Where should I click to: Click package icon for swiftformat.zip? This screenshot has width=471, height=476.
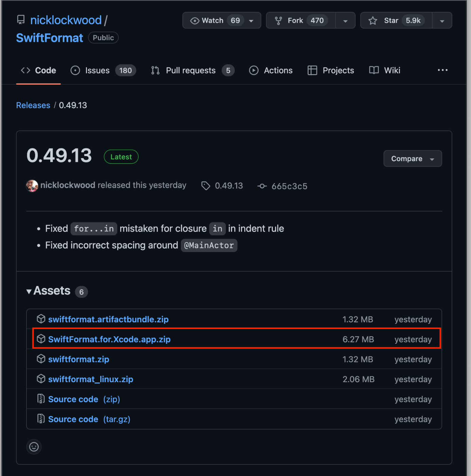[41, 359]
